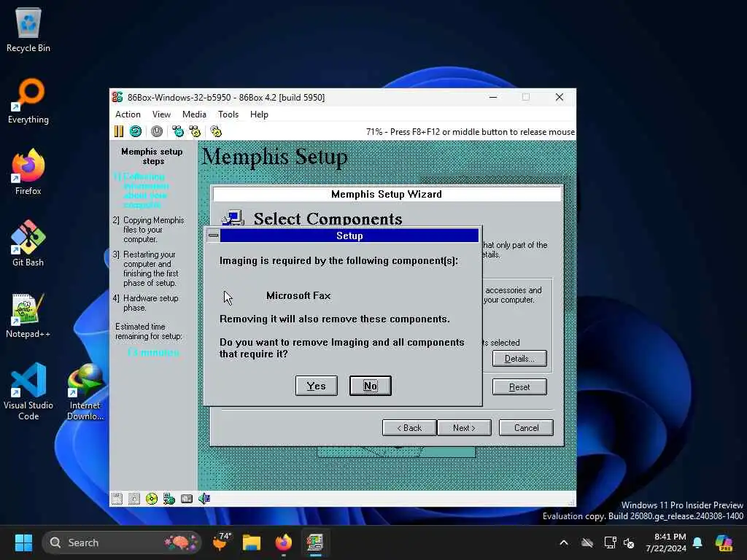Viewport: 747px width, 560px height.
Task: Open the Action menu
Action: click(x=128, y=114)
